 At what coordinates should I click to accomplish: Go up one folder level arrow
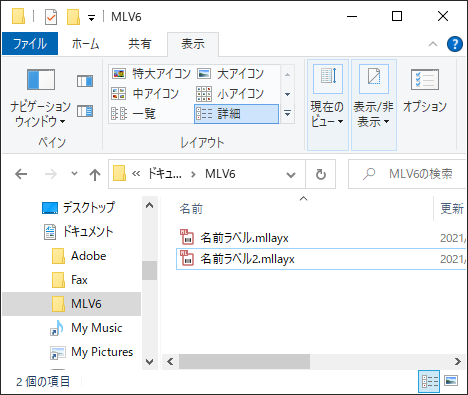(95, 174)
